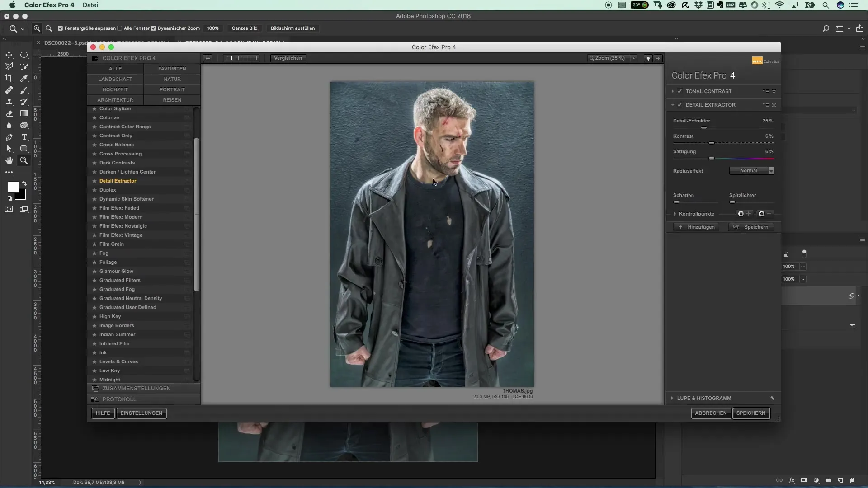The height and width of the screenshot is (488, 868).
Task: Swap foreground and background colors
Action: pos(24,183)
